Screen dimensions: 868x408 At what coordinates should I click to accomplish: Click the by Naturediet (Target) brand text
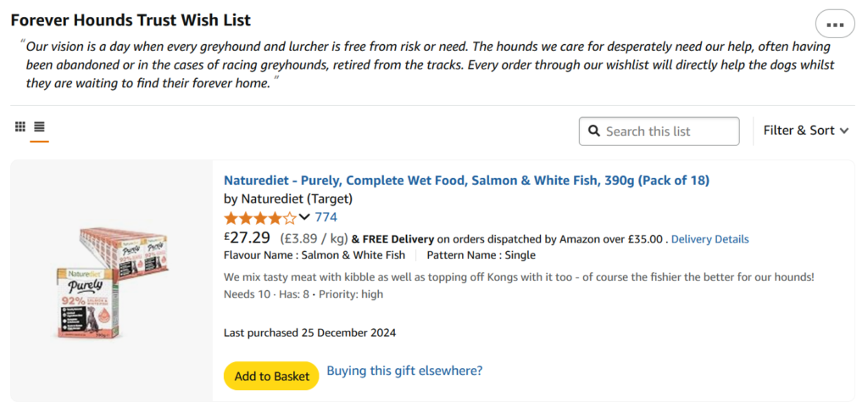(x=288, y=198)
